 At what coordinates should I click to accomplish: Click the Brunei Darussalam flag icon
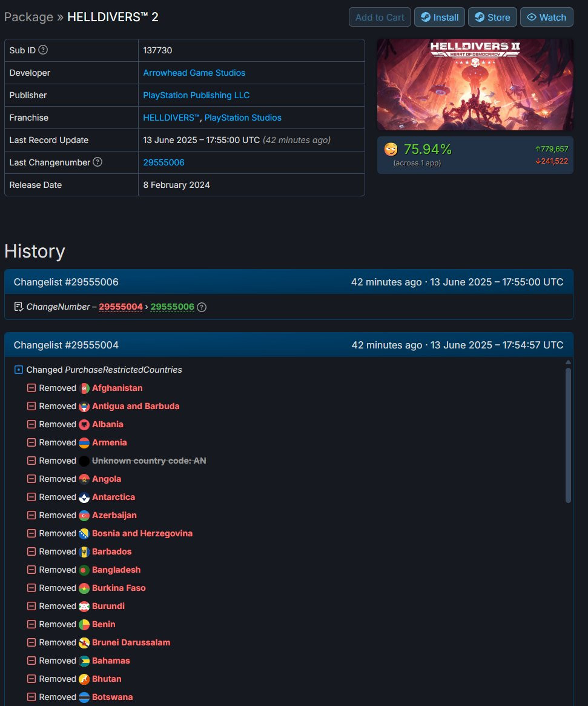click(84, 642)
